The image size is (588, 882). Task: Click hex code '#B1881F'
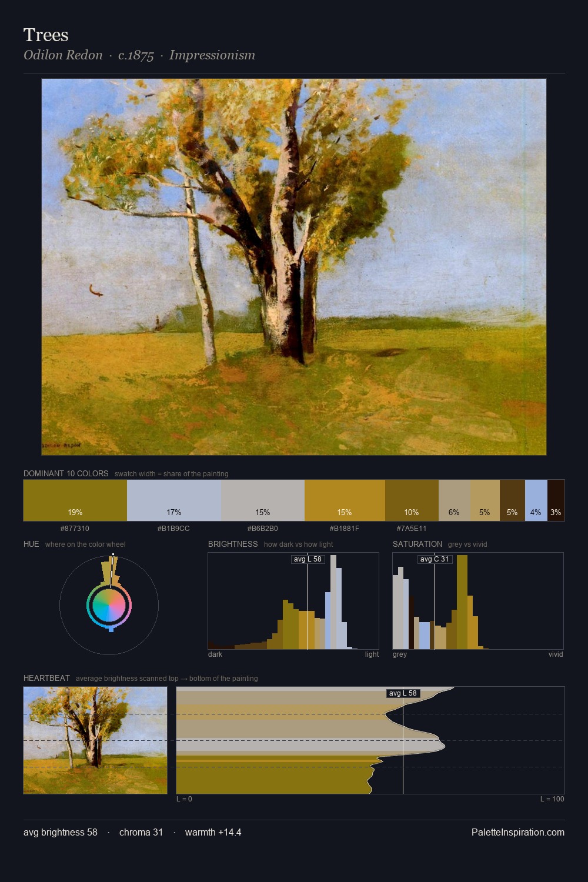[x=344, y=529]
